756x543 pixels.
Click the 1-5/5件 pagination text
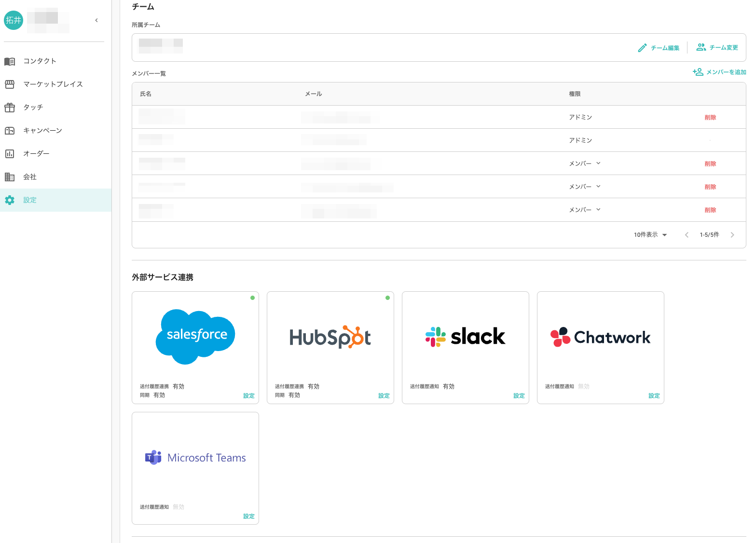709,235
